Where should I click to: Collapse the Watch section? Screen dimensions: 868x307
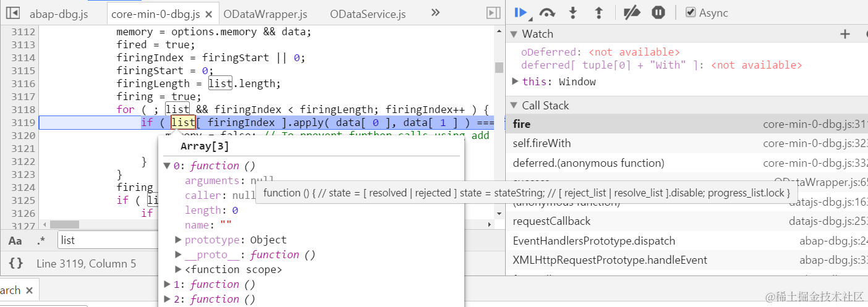point(514,34)
